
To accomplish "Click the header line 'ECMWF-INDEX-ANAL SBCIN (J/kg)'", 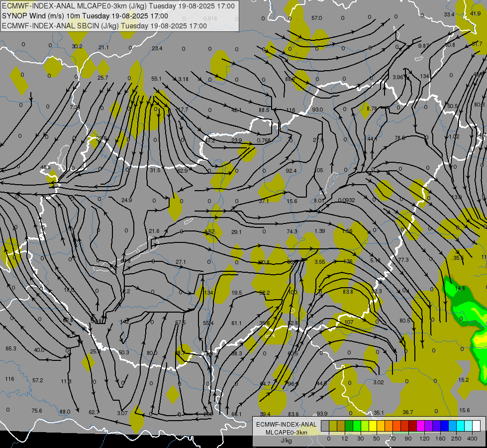I will tap(60, 26).
